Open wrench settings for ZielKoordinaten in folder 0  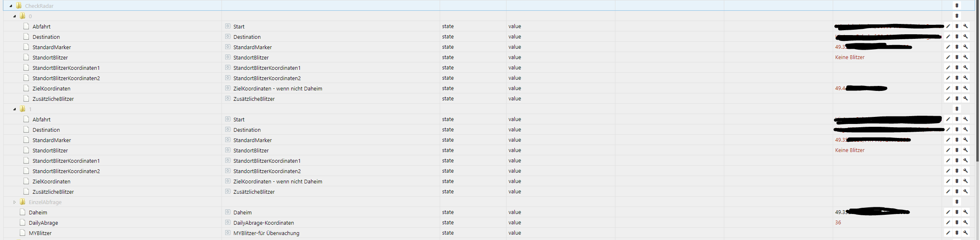(x=966, y=88)
